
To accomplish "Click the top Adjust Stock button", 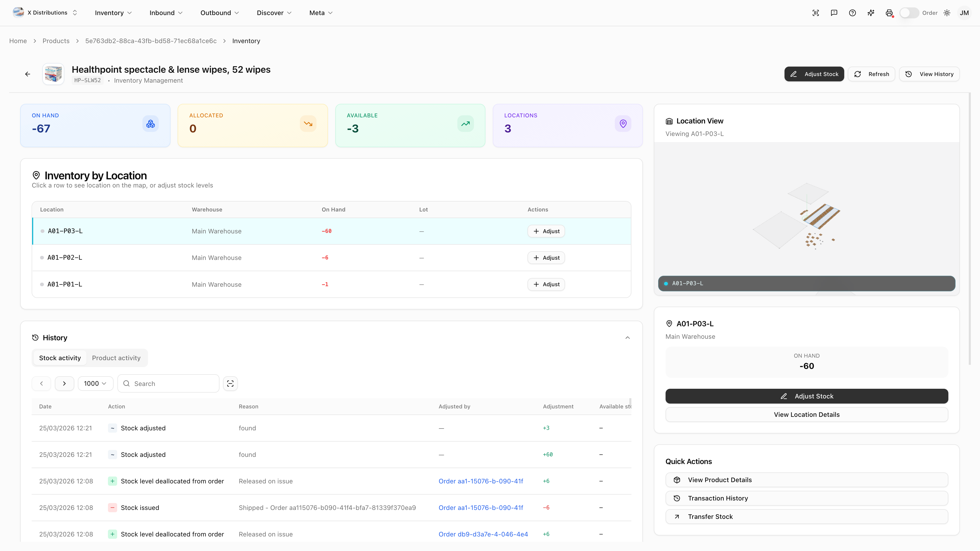I will (814, 74).
